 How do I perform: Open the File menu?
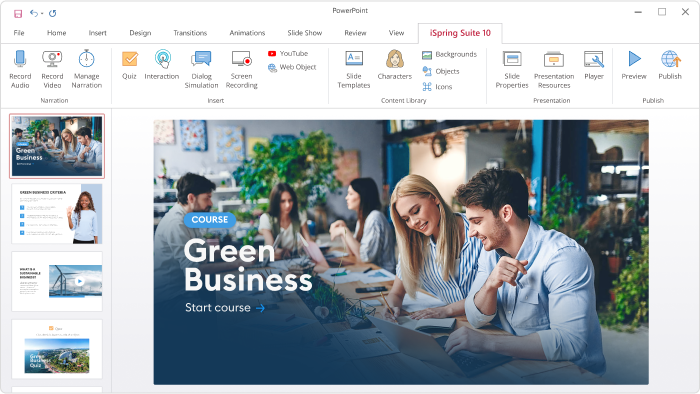pyautogui.click(x=19, y=33)
